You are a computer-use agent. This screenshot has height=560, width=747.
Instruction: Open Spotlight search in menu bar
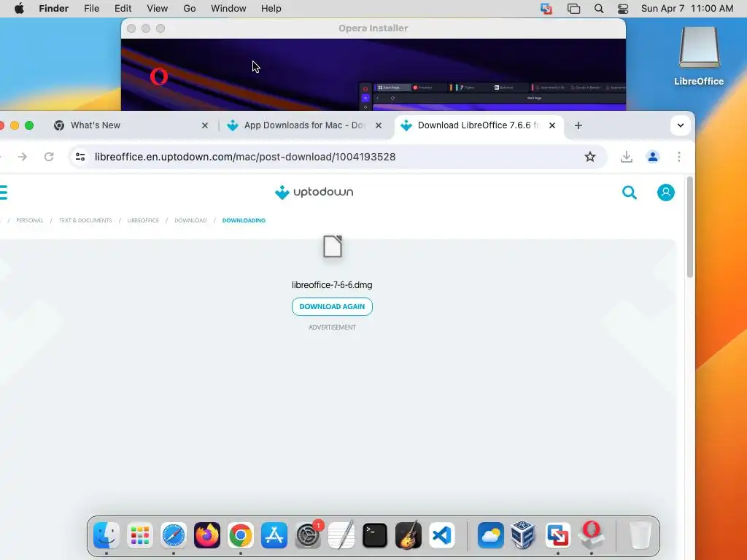click(x=599, y=9)
